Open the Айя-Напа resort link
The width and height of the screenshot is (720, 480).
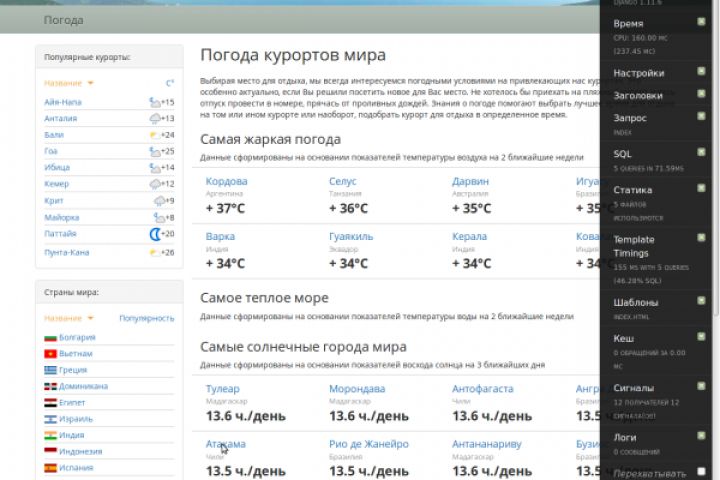pos(63,102)
